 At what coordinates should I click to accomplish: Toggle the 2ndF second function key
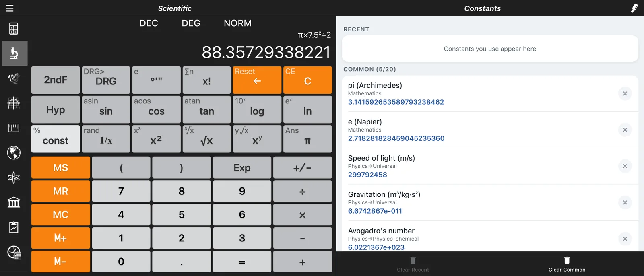point(56,80)
